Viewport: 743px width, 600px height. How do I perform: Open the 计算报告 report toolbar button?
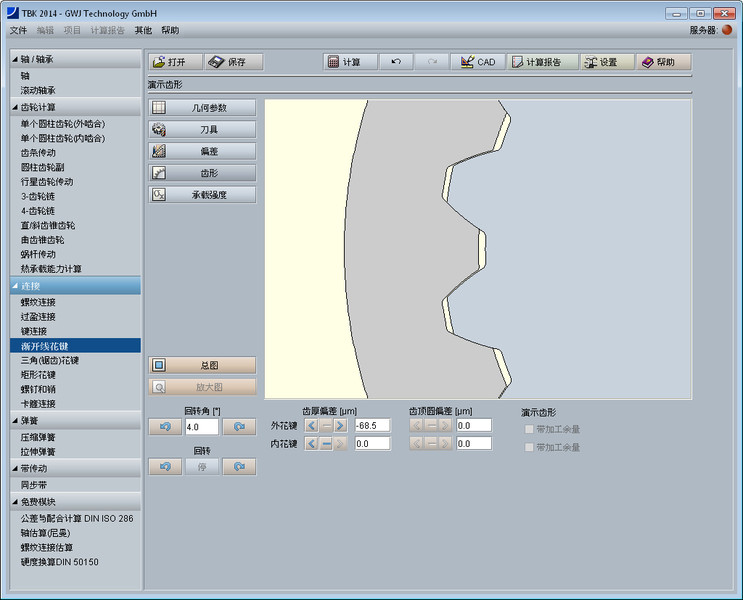pyautogui.click(x=541, y=62)
